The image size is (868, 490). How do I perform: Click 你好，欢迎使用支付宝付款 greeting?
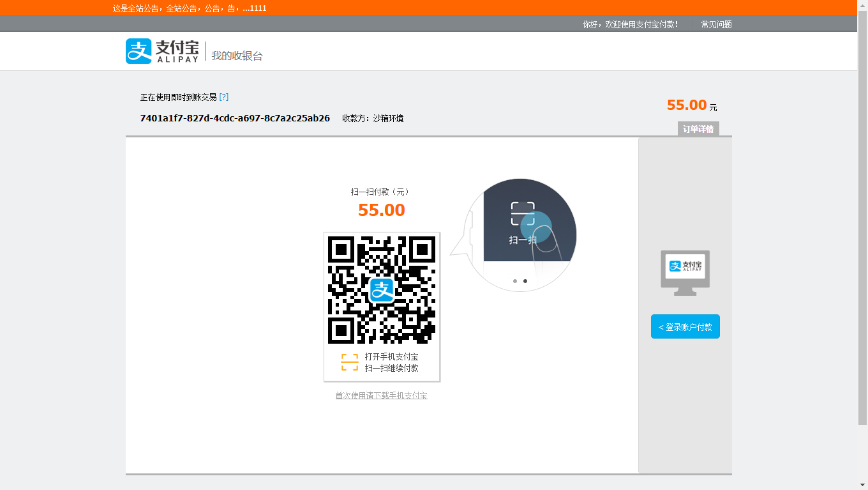point(630,24)
